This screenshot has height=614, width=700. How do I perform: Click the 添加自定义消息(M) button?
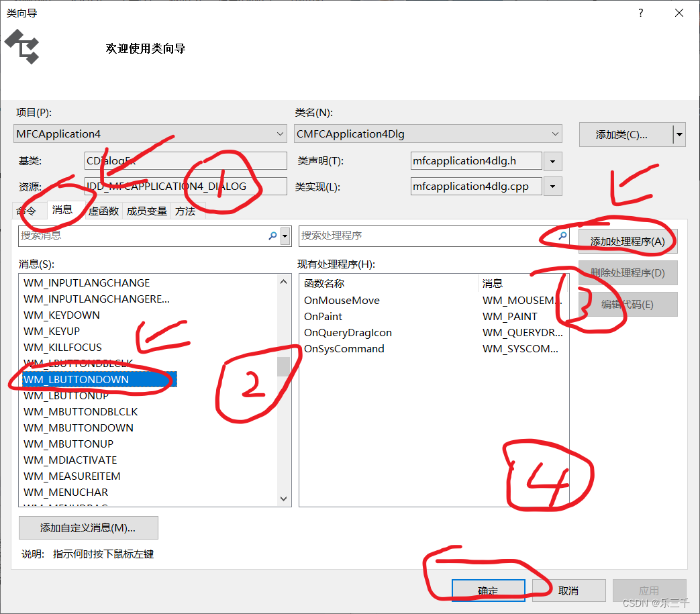(x=88, y=528)
